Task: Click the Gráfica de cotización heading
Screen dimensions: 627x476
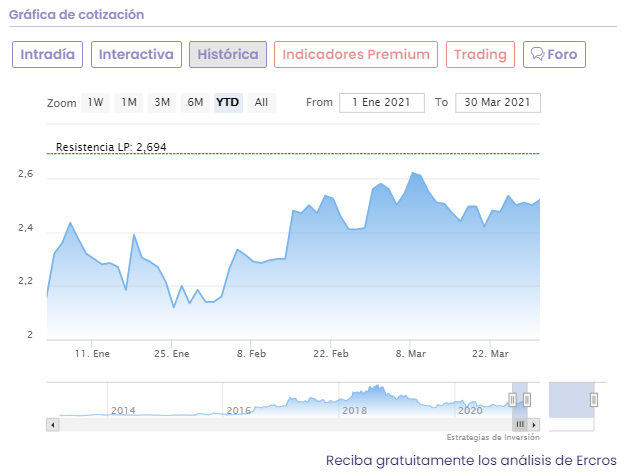Action: coord(76,14)
